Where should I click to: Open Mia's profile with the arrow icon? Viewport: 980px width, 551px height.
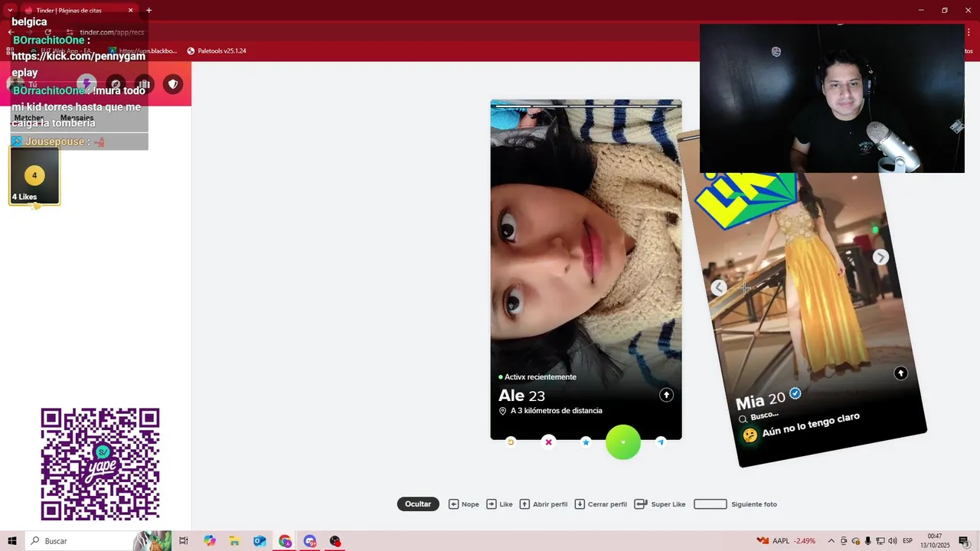click(x=900, y=373)
